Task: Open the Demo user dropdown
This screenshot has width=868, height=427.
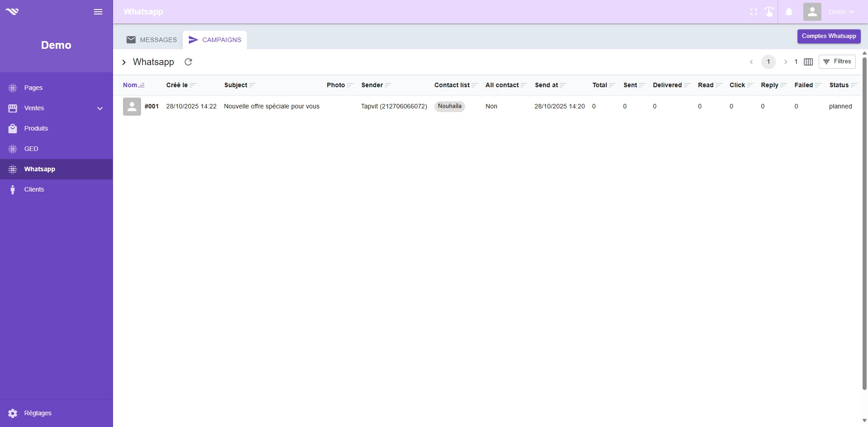Action: pos(841,12)
